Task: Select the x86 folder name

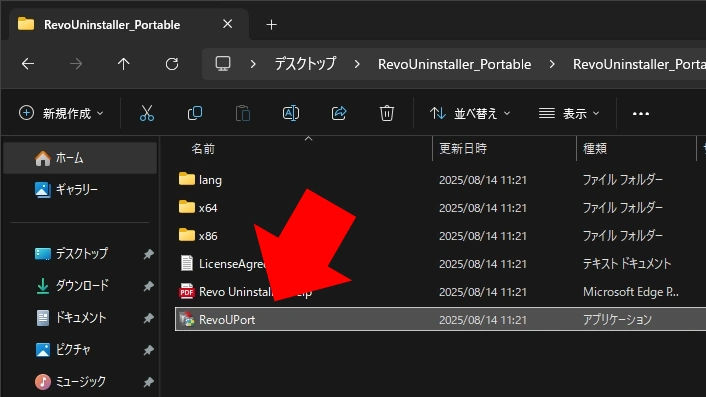Action: [x=208, y=235]
